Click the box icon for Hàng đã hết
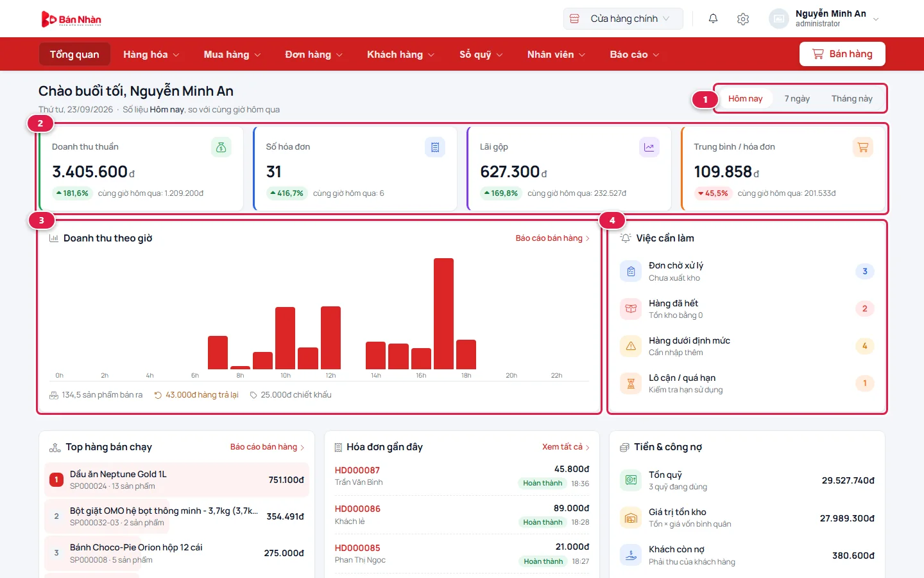 631,308
